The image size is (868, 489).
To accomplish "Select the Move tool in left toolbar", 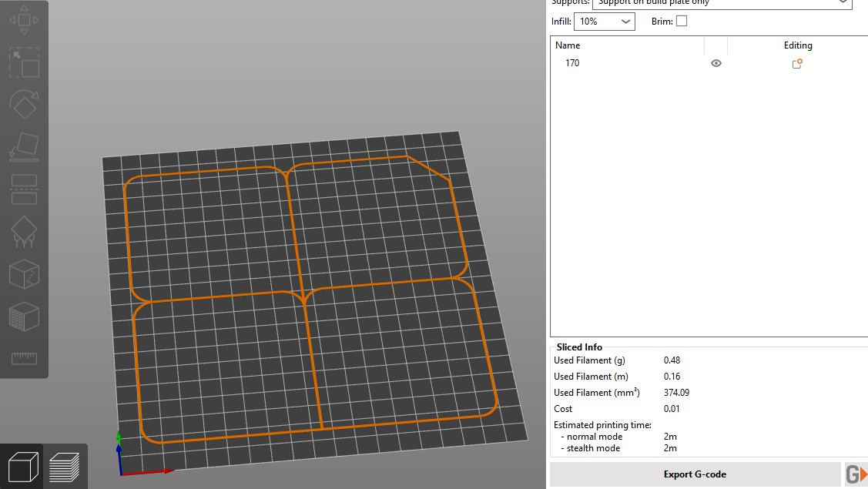I will click(x=24, y=21).
